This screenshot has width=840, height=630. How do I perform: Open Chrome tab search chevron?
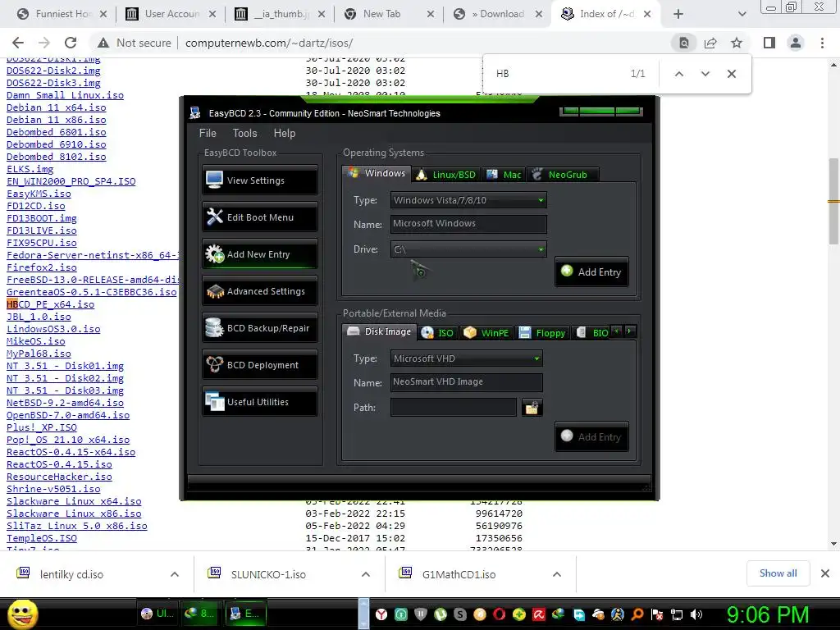click(x=742, y=14)
